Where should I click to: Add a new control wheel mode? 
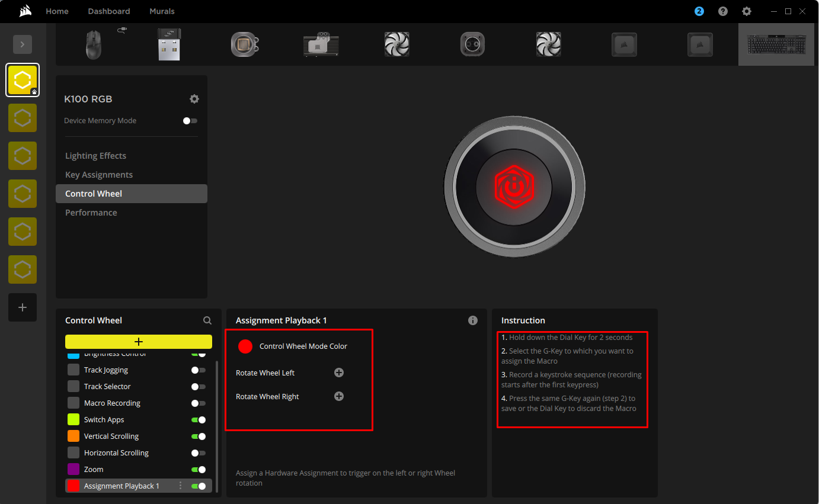[x=138, y=341]
